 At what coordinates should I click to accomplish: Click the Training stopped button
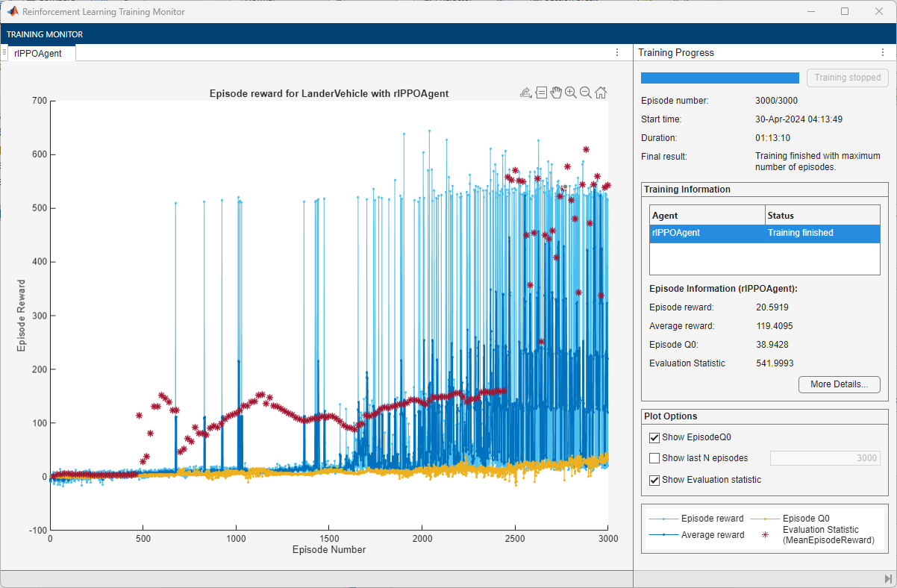coord(847,78)
